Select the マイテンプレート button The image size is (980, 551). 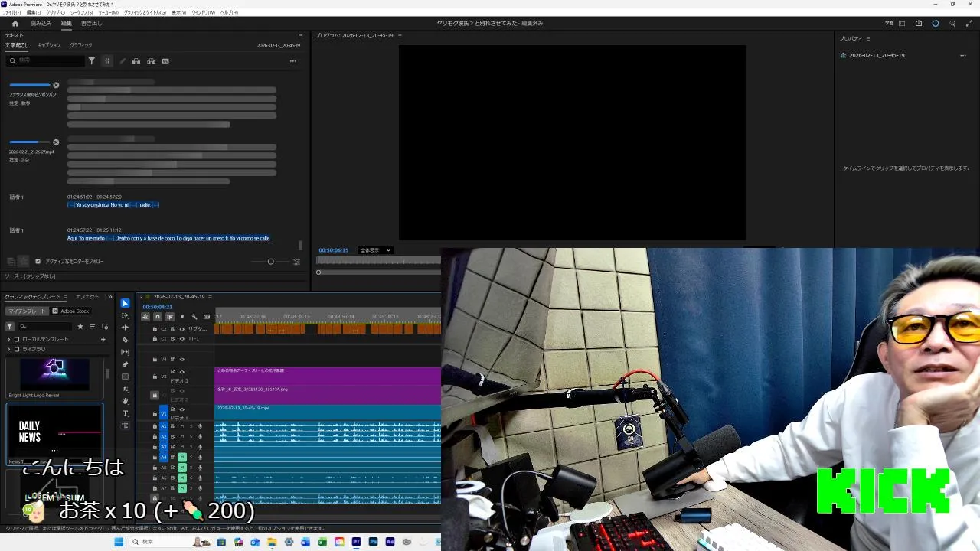point(28,311)
